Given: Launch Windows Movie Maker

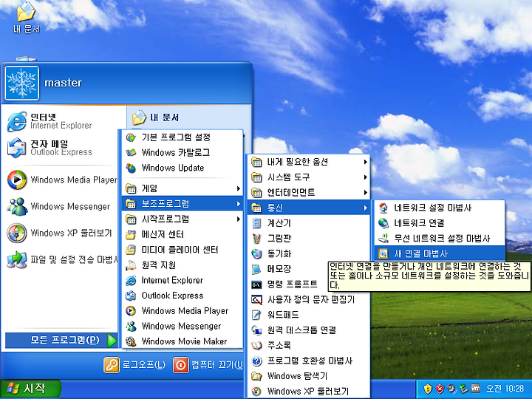Looking at the screenshot, I should click(183, 341).
